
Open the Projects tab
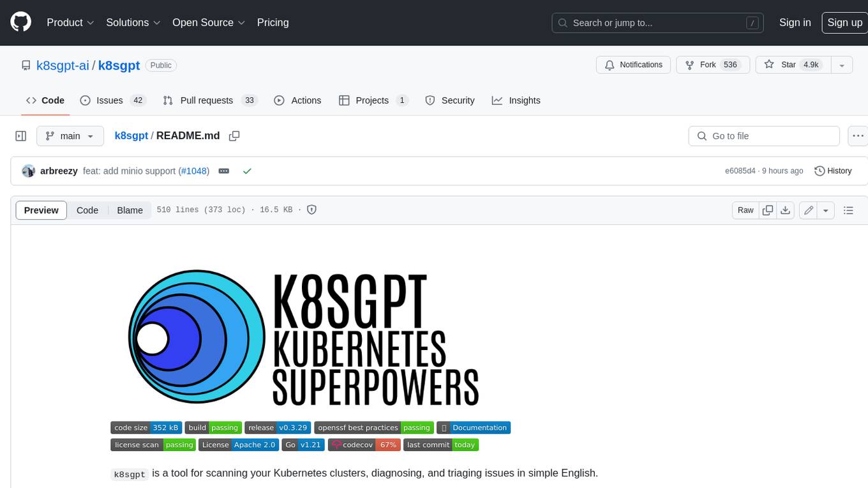(373, 100)
